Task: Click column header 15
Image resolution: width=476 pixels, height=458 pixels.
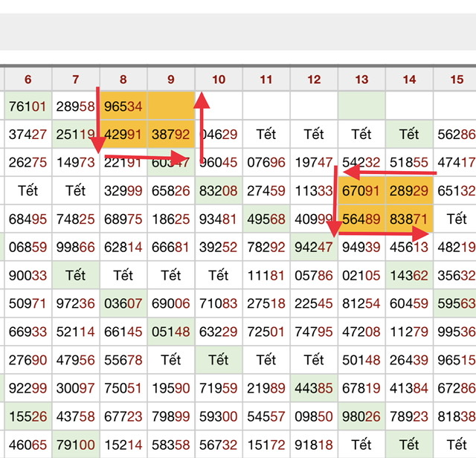Action: click(x=456, y=80)
